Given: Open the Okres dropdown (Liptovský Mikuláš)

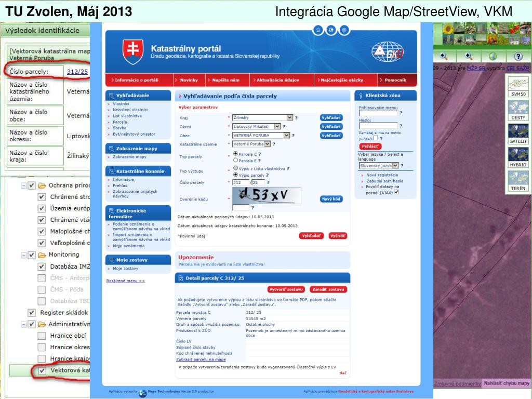Looking at the screenshot, I should tap(257, 127).
